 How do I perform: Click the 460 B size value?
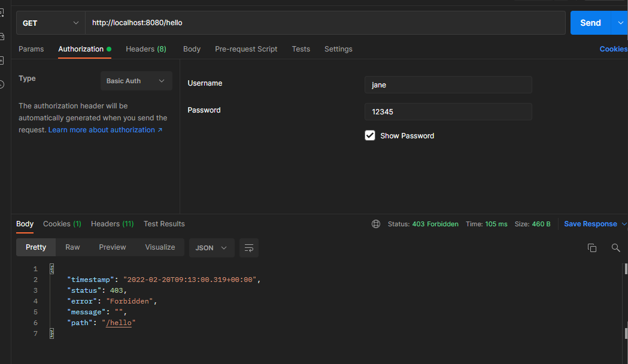(x=541, y=224)
